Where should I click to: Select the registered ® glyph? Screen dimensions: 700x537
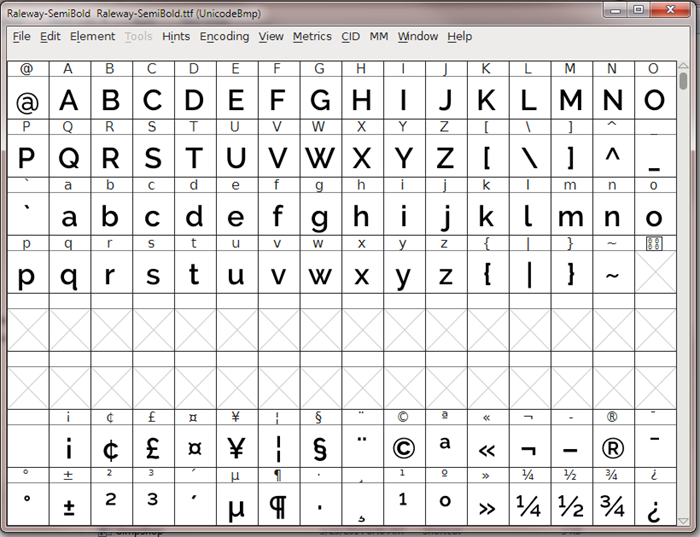614,446
